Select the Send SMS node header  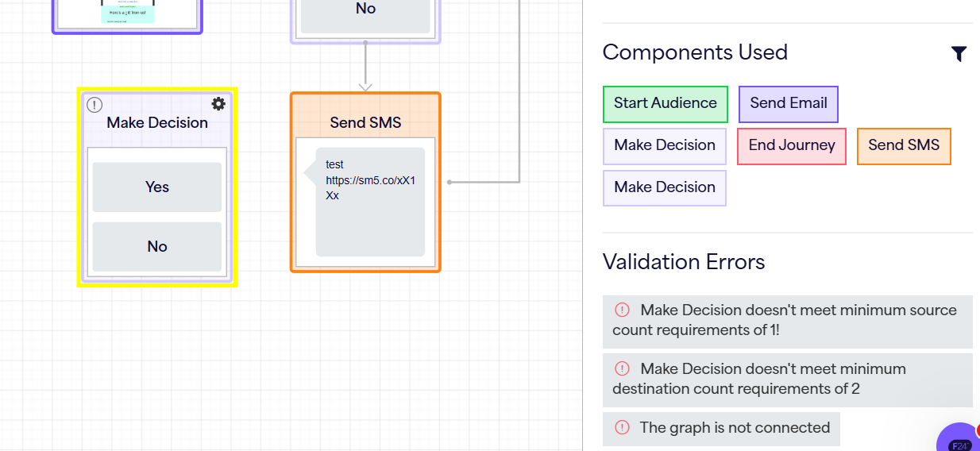tap(365, 122)
